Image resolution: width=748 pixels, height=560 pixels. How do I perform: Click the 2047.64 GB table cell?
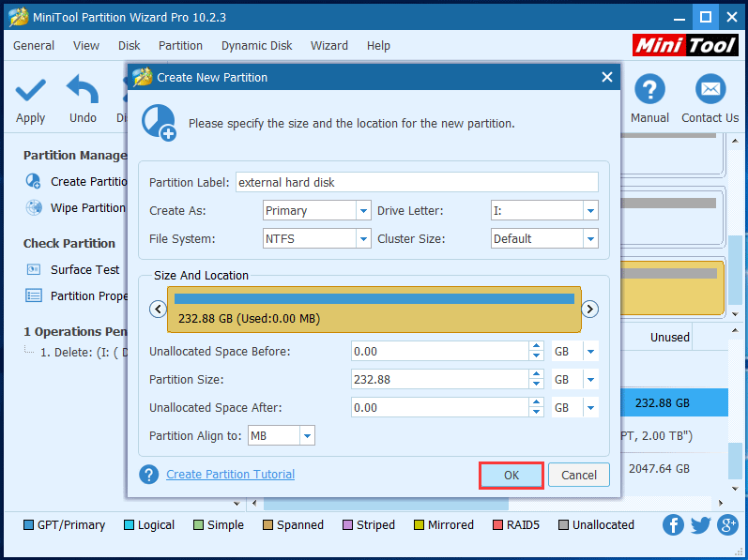659,469
